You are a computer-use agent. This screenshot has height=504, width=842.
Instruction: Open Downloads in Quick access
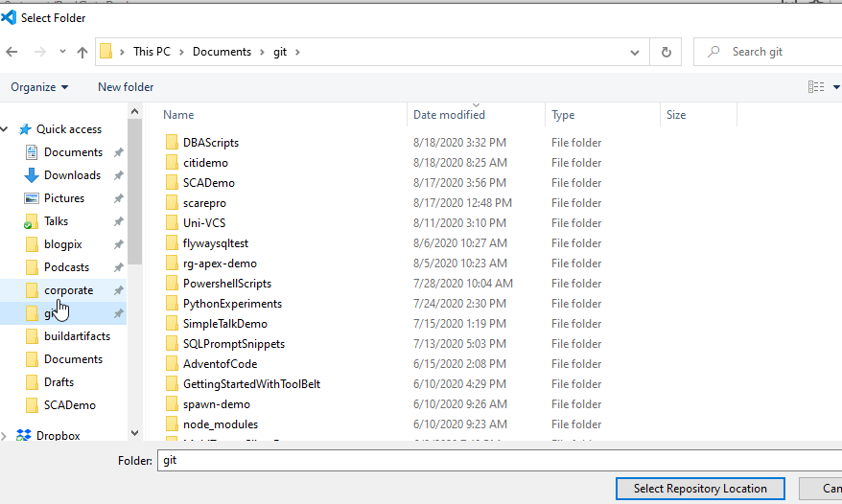[x=72, y=175]
